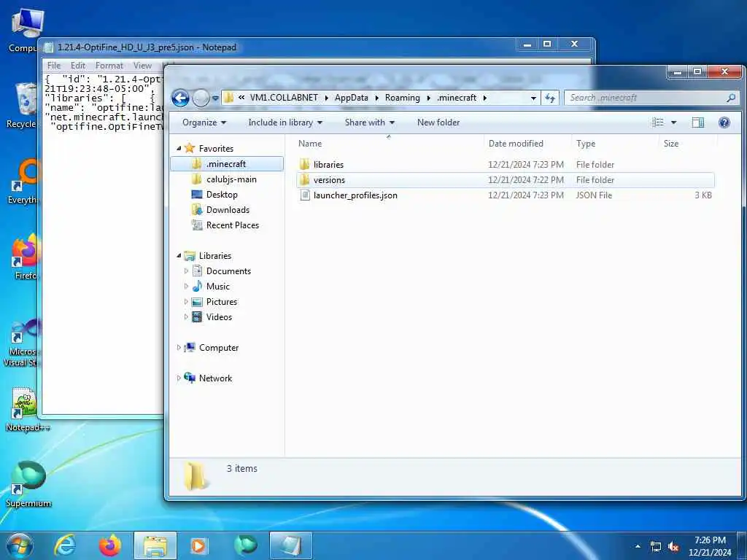Expand the Documents library
The height and width of the screenshot is (560, 747).
pos(186,271)
